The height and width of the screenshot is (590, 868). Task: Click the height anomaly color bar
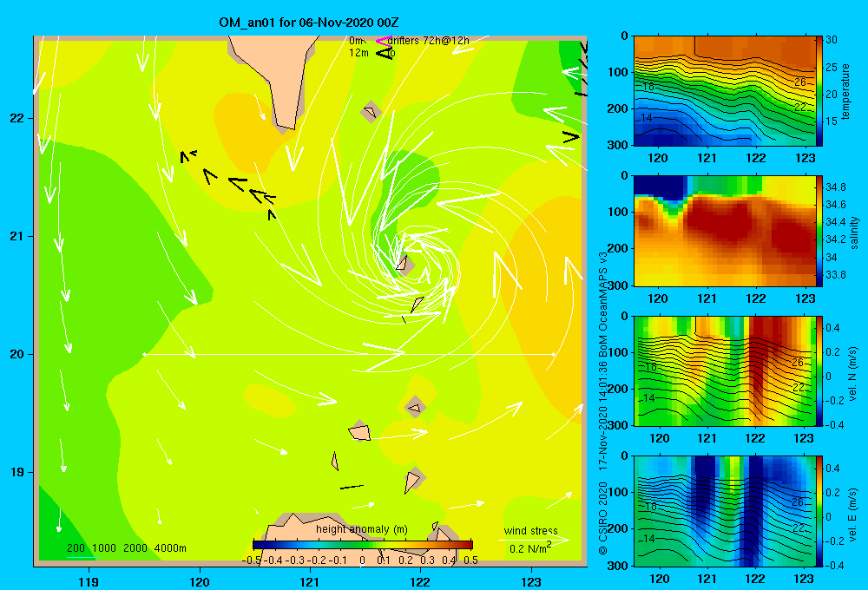coord(363,545)
